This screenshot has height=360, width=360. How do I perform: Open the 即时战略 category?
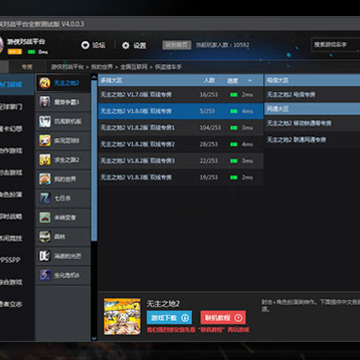click(11, 217)
